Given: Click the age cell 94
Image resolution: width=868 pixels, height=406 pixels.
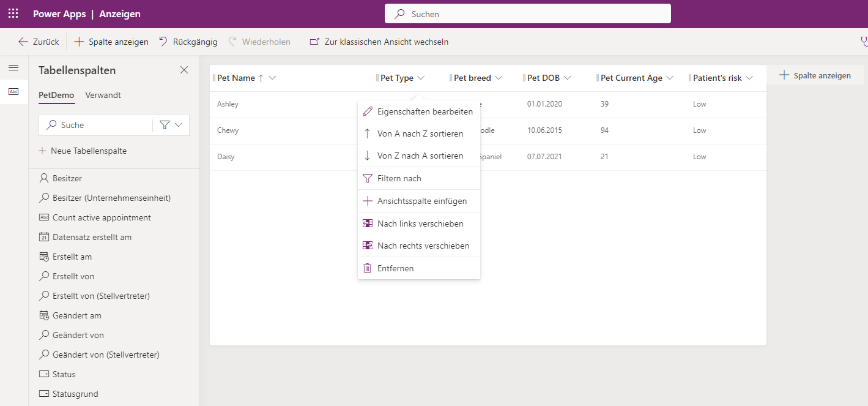Looking at the screenshot, I should (x=604, y=130).
